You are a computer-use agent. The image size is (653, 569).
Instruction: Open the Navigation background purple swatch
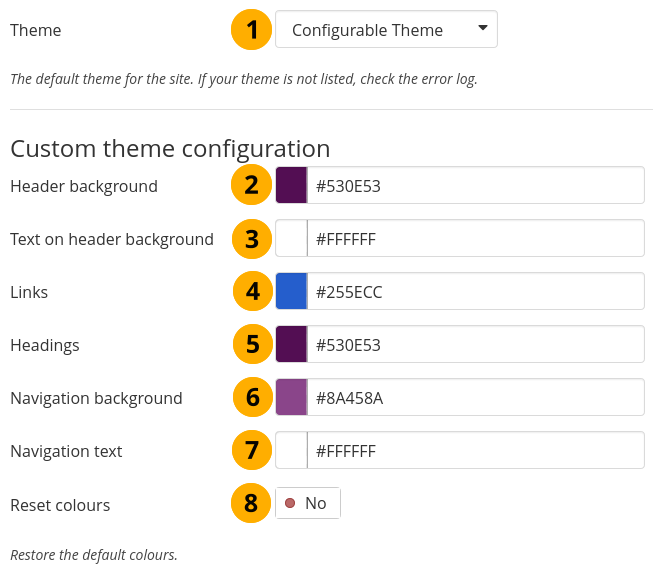point(291,398)
